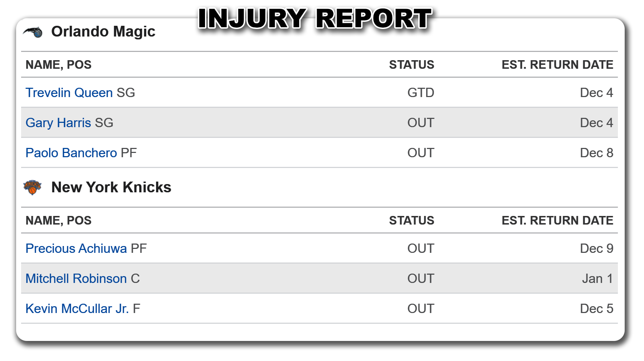Click the INJURY REPORT title
The image size is (644, 361).
[x=315, y=19]
